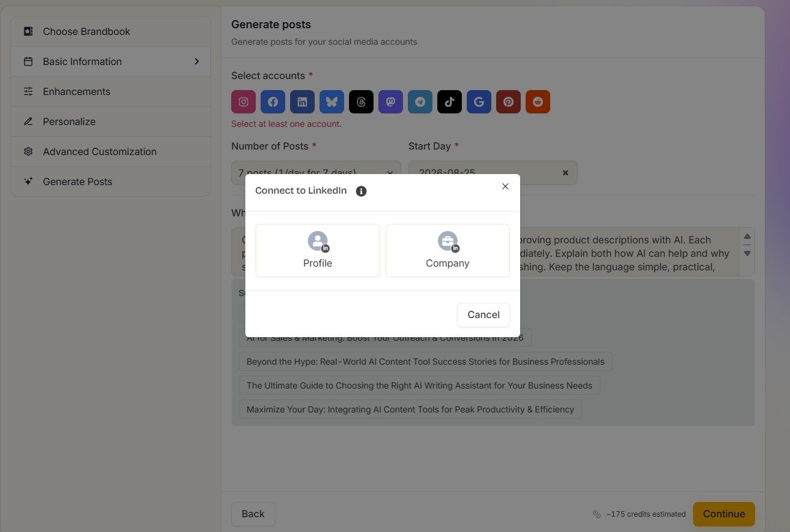Select the TikTok account icon
Image resolution: width=790 pixels, height=532 pixels.
pos(450,102)
